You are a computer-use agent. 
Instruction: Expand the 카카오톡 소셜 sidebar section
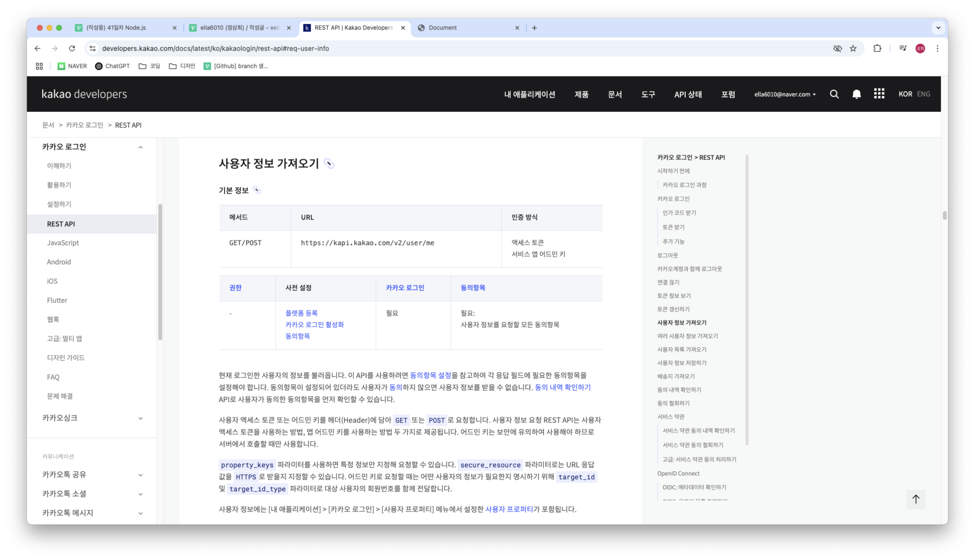point(141,494)
